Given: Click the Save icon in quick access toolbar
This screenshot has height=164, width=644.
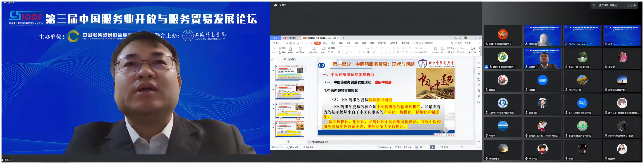Looking at the screenshot, I should pyautogui.click(x=286, y=43).
